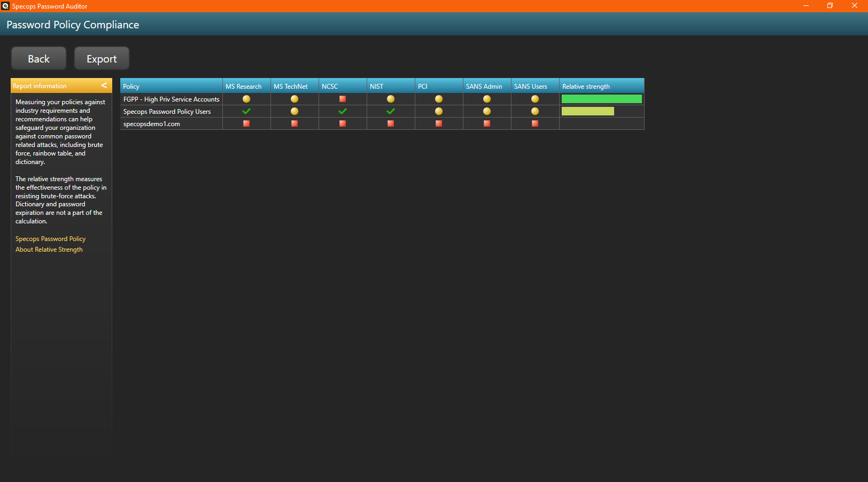Click the Specops Password Auditor app icon in title bar

[x=5, y=6]
